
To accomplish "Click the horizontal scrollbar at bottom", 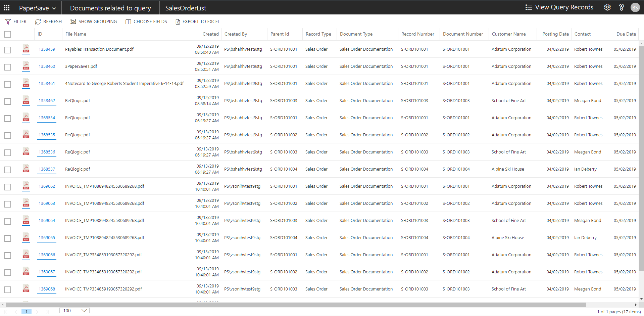I will tap(295, 305).
